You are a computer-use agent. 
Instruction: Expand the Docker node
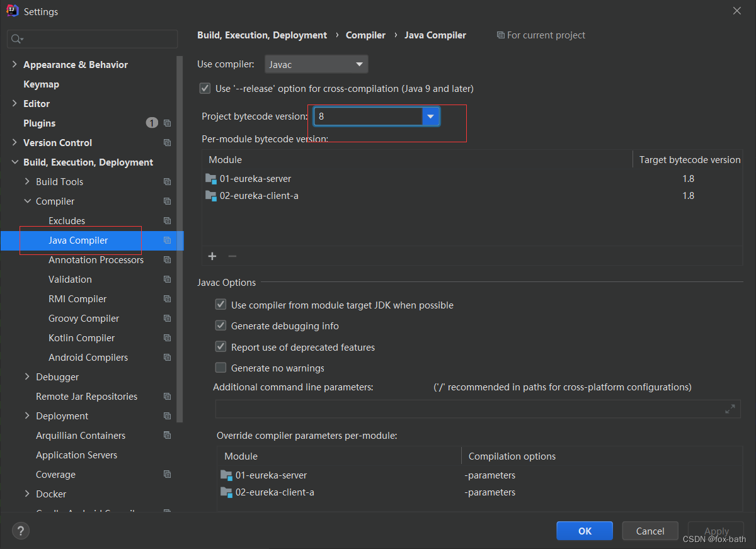tap(27, 494)
